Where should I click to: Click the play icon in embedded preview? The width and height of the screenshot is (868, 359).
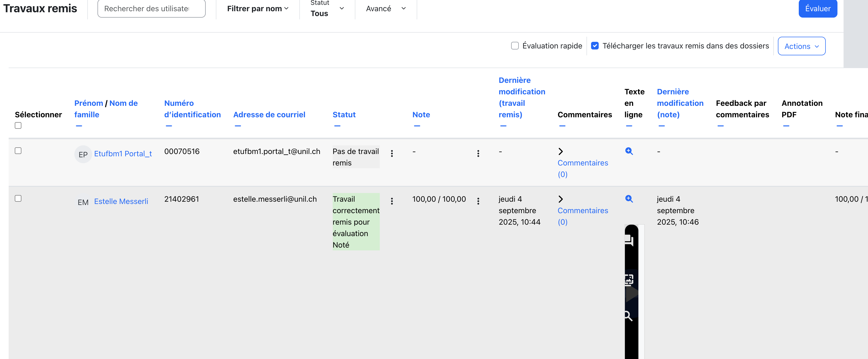point(632,293)
